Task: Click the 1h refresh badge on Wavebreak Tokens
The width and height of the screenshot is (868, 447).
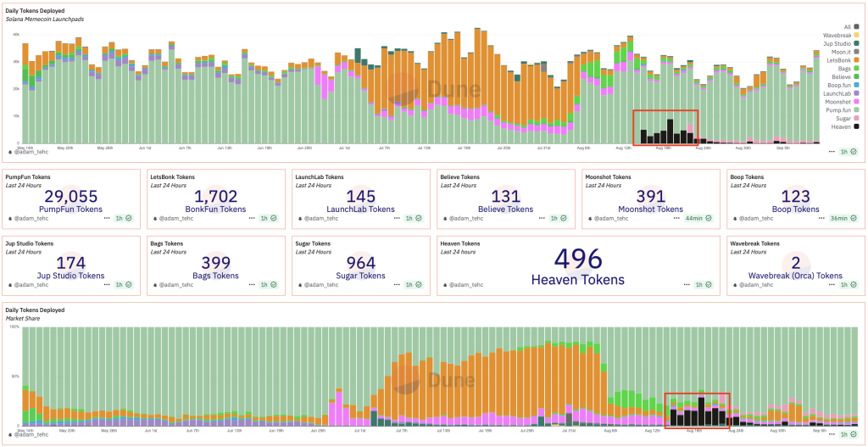Action: [847, 285]
